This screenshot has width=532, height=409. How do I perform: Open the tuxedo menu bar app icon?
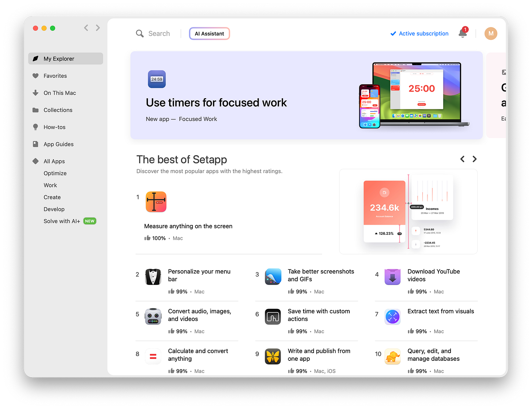tap(153, 277)
